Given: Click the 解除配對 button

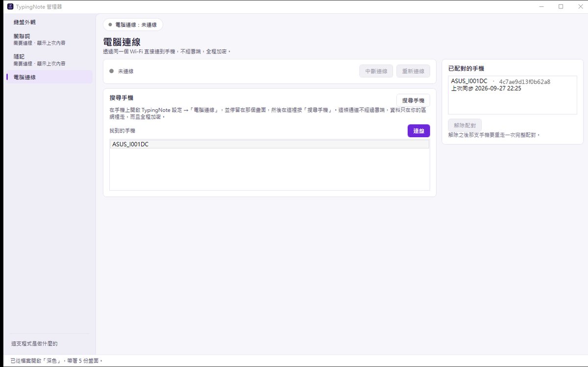Looking at the screenshot, I should (465, 125).
